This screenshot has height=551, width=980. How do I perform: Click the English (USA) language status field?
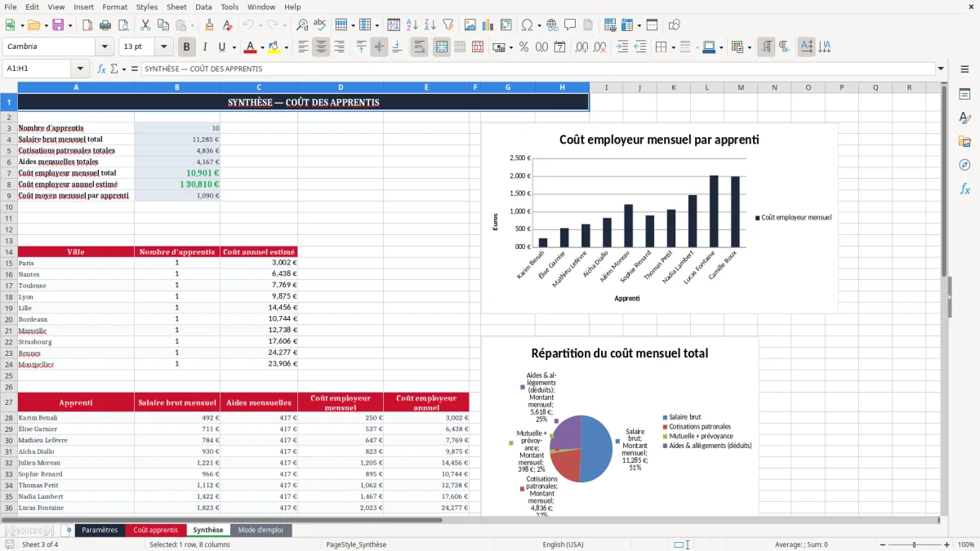coord(563,544)
